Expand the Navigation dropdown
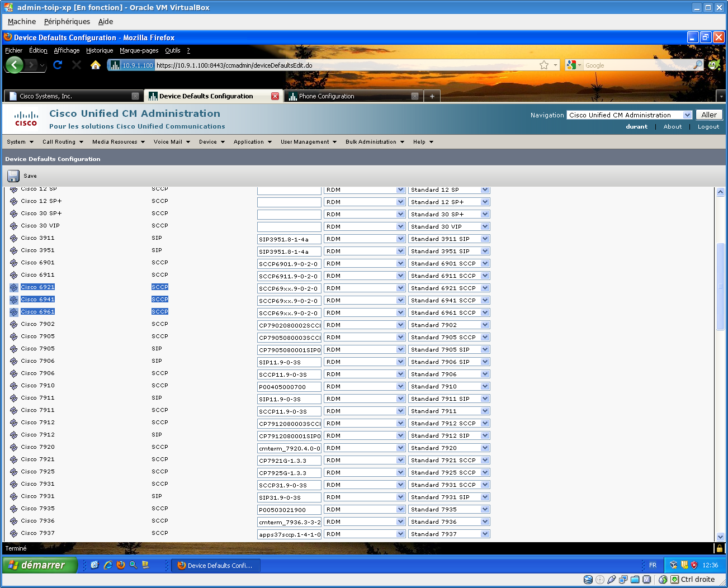728x588 pixels. click(687, 115)
